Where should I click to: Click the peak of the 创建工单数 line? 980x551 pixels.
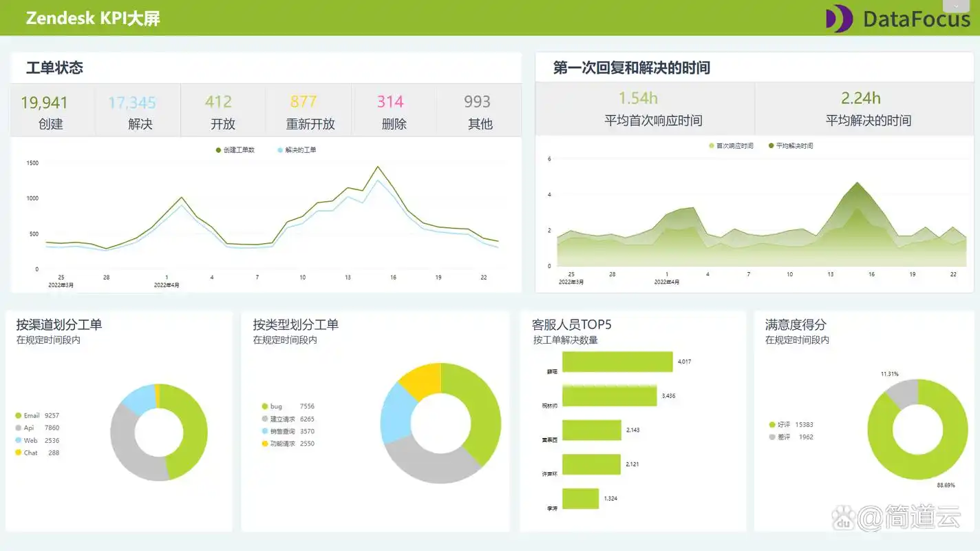pyautogui.click(x=377, y=167)
